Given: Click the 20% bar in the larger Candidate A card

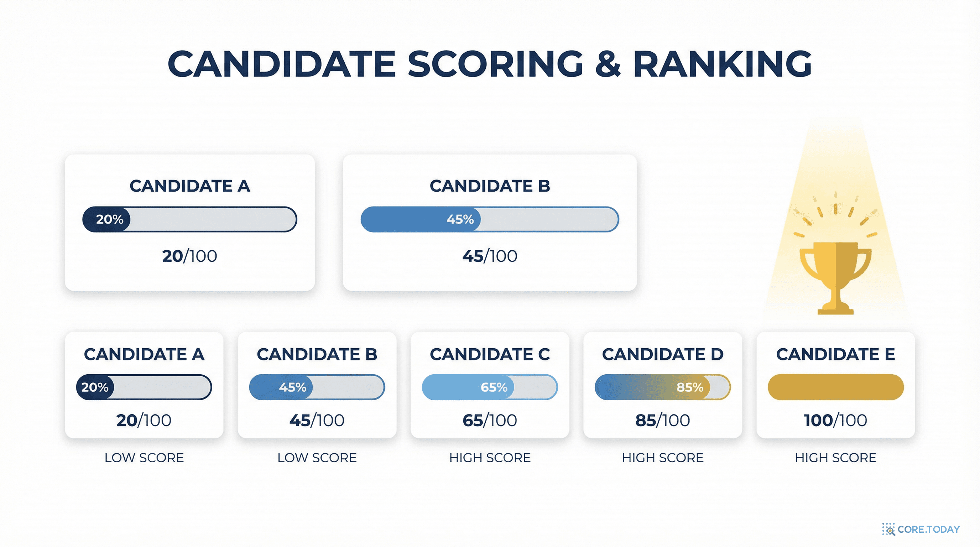Looking at the screenshot, I should (189, 219).
